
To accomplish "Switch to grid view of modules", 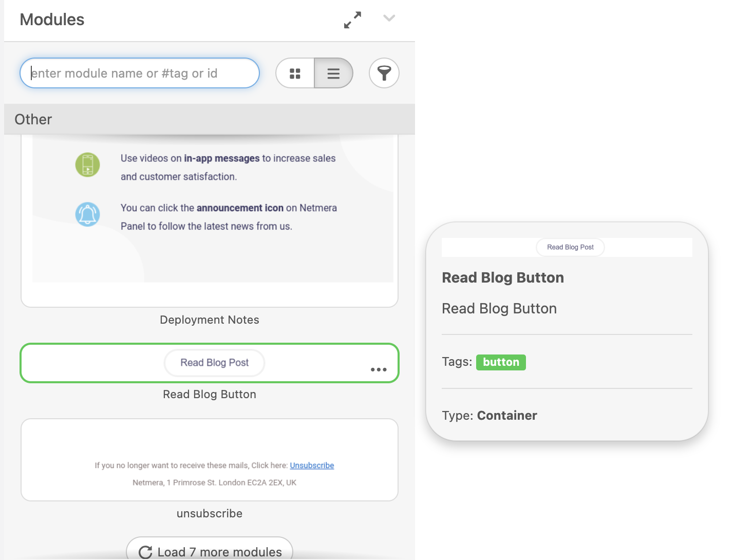I will click(x=295, y=73).
